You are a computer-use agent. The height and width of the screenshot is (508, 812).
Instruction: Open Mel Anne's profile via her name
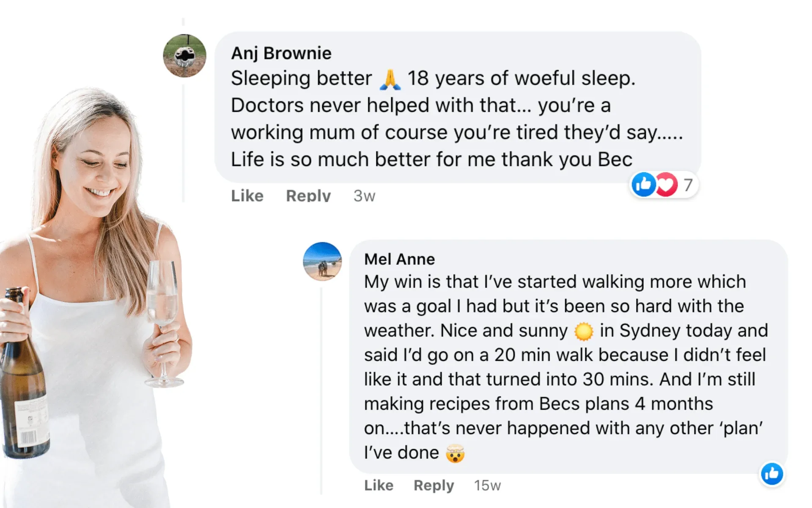399,259
